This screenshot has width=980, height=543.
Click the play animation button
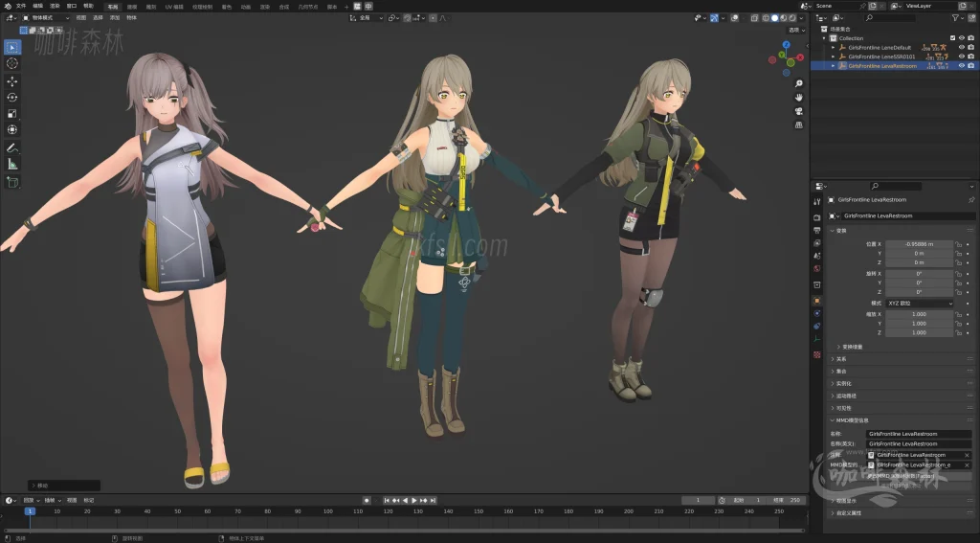[x=413, y=501]
